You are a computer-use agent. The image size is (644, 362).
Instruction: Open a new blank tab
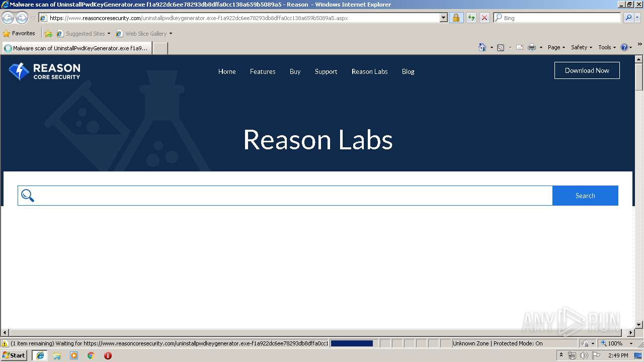(160, 48)
